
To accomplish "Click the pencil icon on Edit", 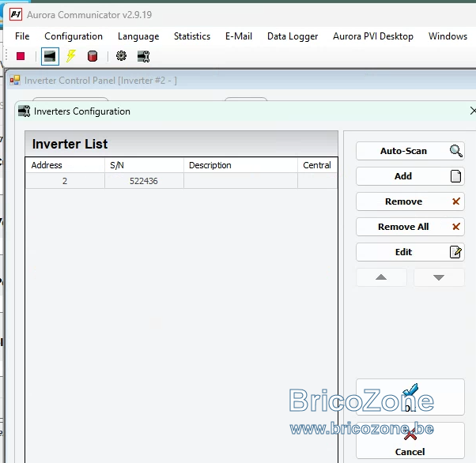I will pos(455,252).
